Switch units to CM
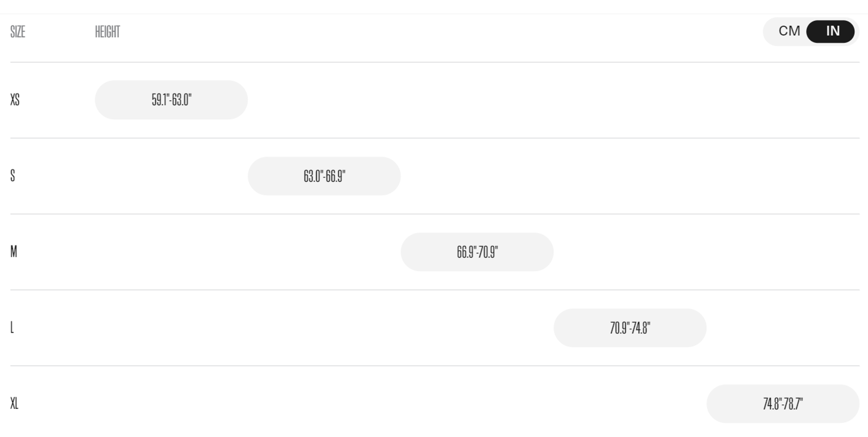The width and height of the screenshot is (868, 437). (x=789, y=31)
